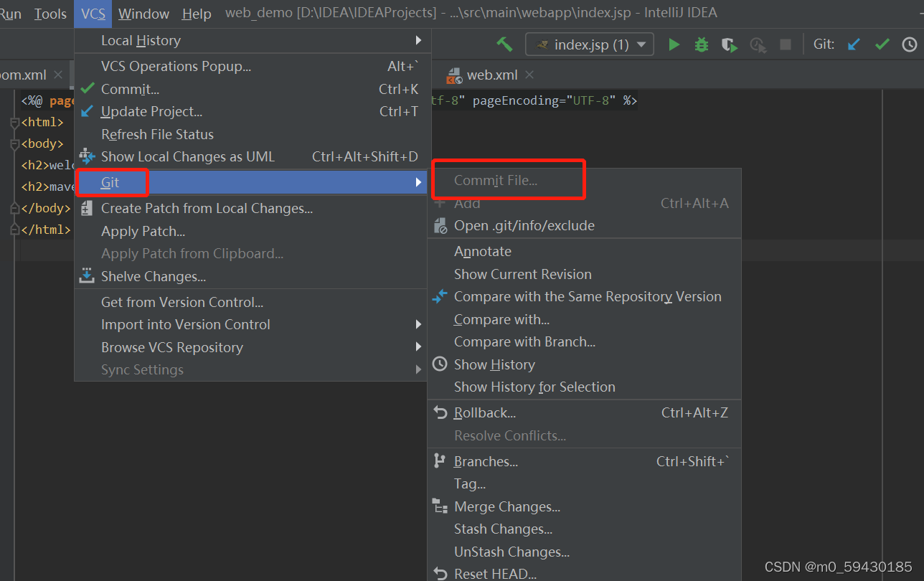Collapse the <body> code fold marker

tap(14, 144)
